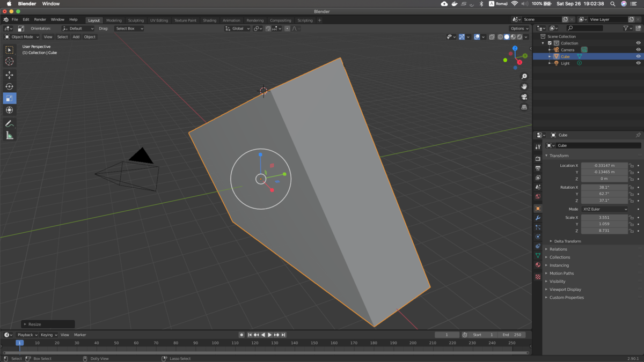Hide the Cube object in outliner

(x=638, y=56)
